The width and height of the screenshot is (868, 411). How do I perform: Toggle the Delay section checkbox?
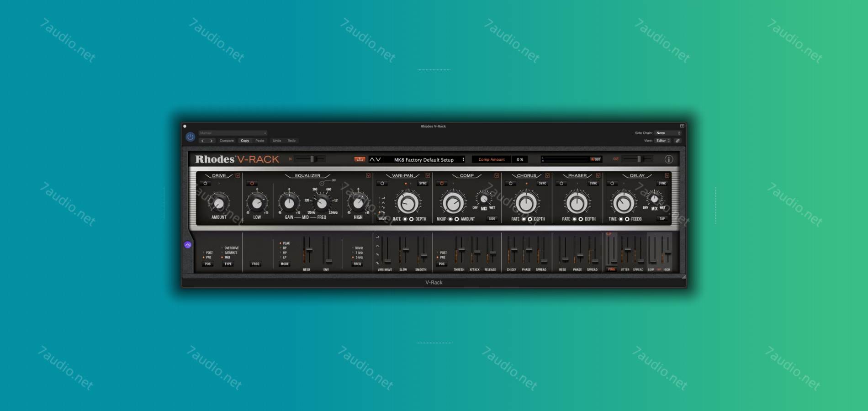667,175
